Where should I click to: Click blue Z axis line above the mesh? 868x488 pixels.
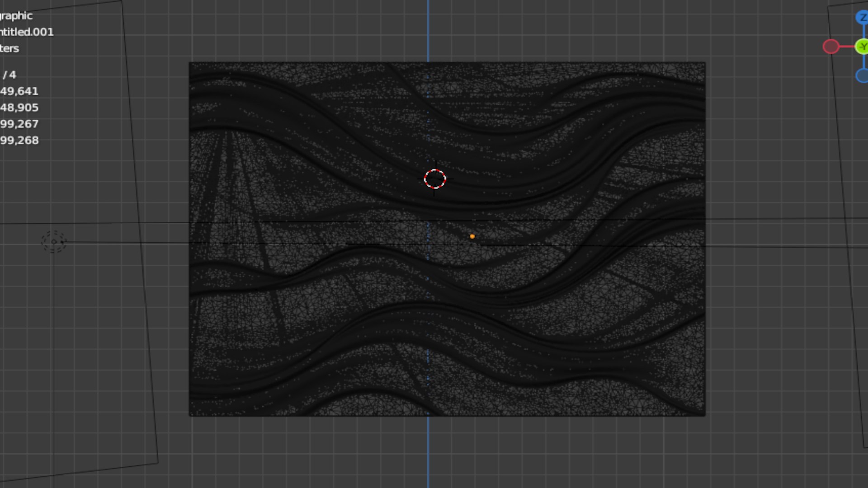(x=428, y=32)
